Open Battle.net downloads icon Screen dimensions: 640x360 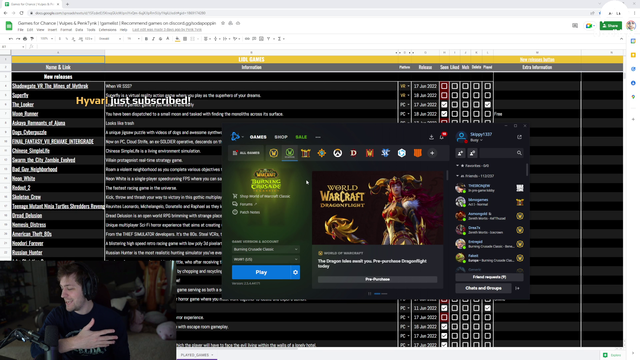431,137
